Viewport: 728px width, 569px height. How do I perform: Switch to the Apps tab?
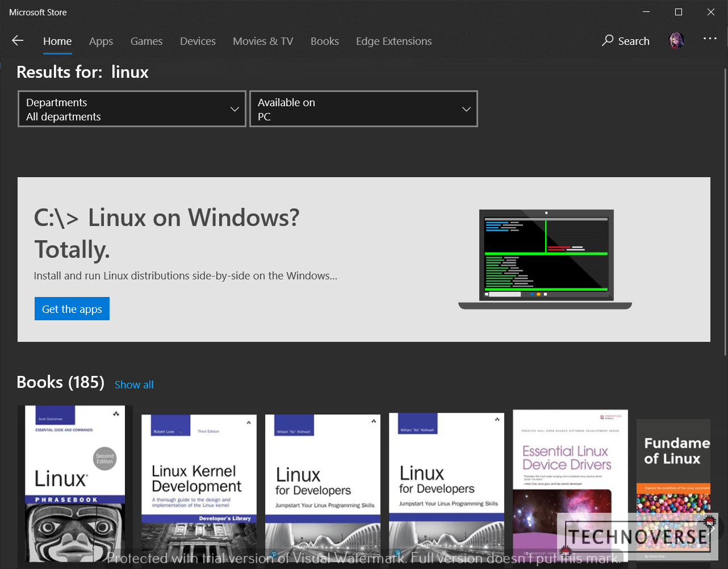point(101,41)
